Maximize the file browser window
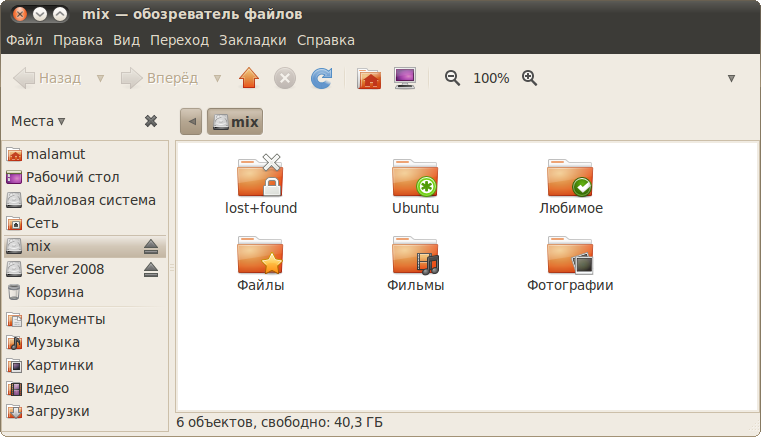Screen dimensions: 761x437 60,14
